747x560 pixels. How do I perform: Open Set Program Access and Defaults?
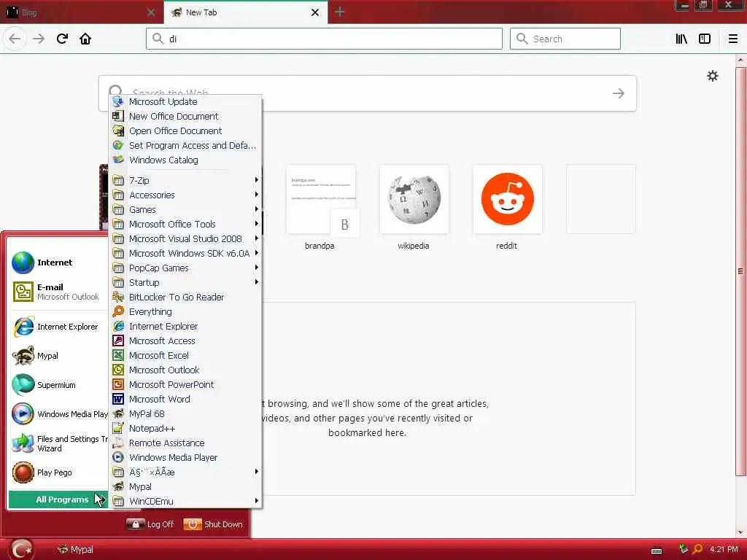click(x=186, y=145)
